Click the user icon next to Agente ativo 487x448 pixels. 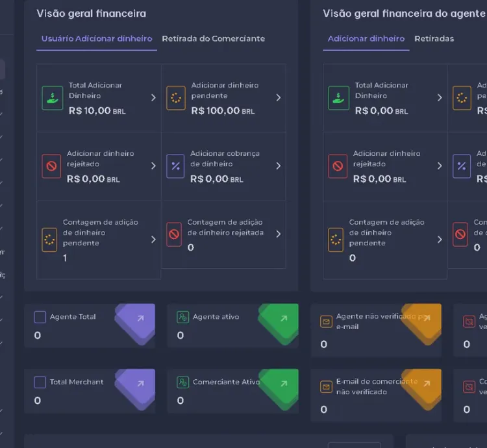pos(183,317)
